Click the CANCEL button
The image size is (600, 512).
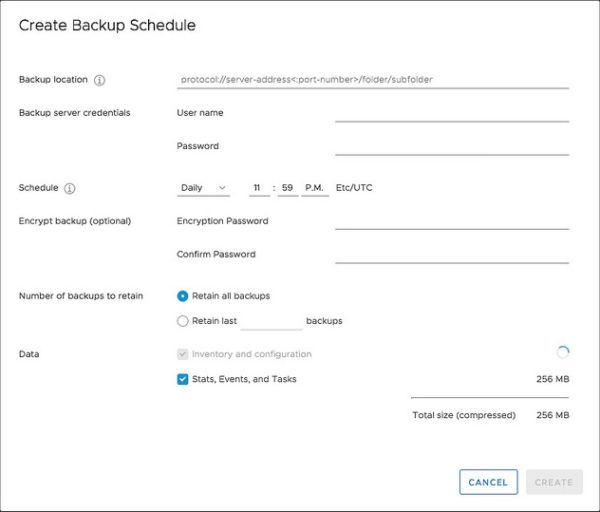coord(488,482)
